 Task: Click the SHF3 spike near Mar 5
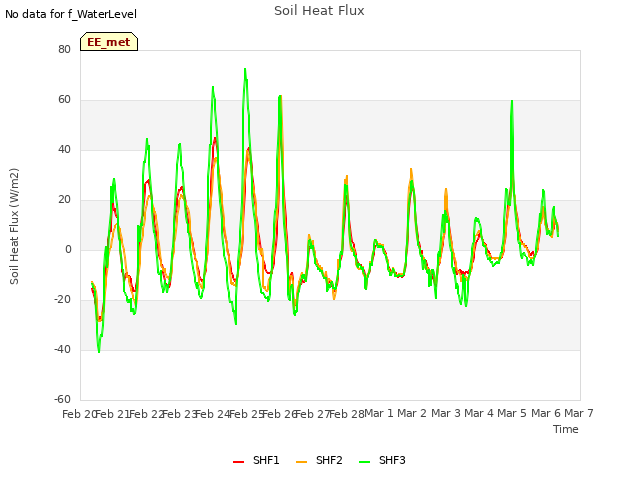pyautogui.click(x=512, y=101)
